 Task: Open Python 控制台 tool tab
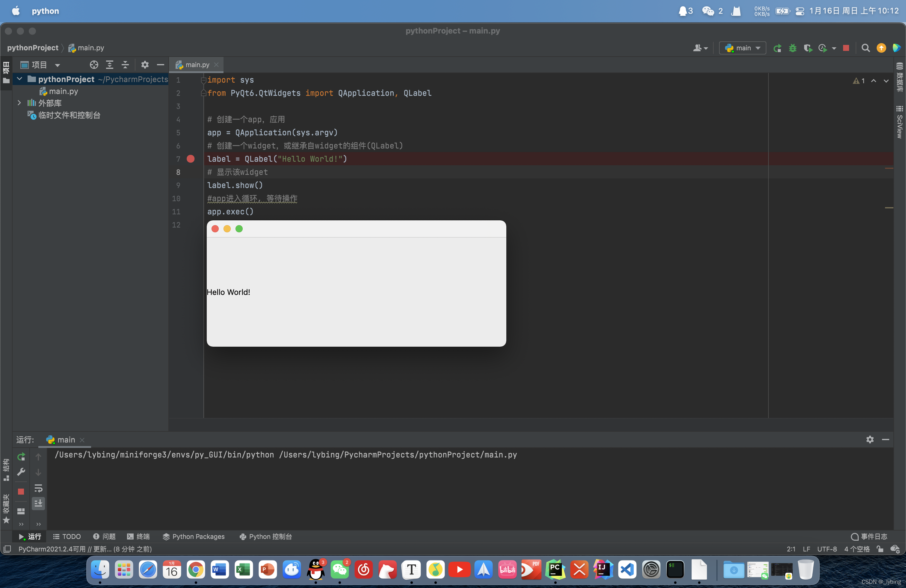(266, 536)
